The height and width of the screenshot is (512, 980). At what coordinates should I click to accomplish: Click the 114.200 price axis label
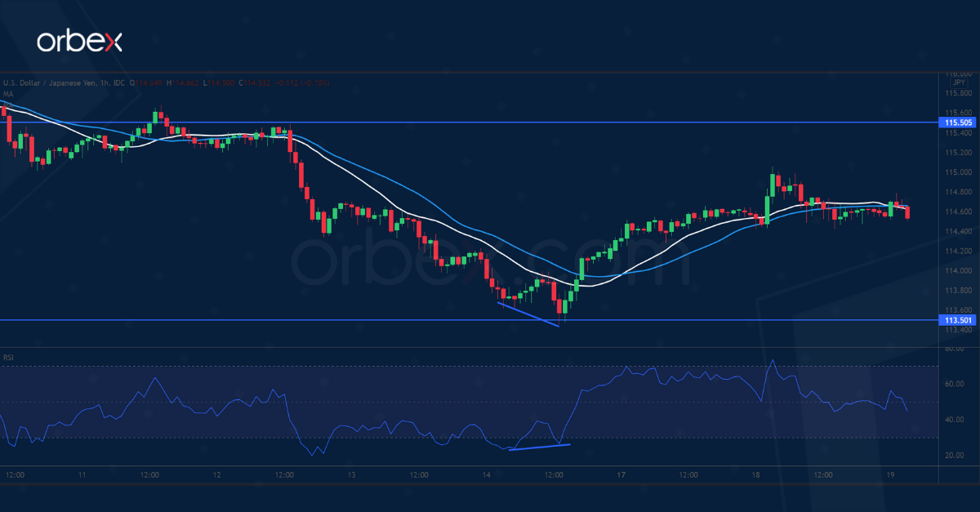[x=957, y=251]
